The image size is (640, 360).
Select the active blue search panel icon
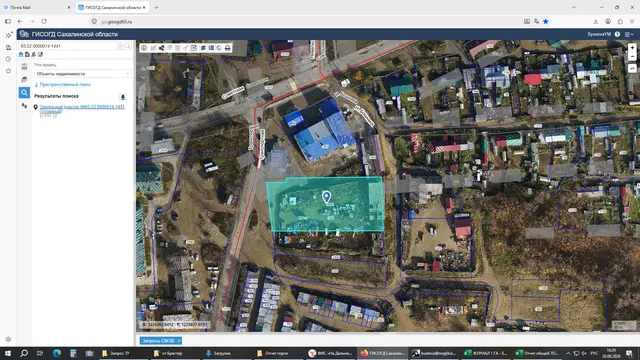tap(24, 93)
